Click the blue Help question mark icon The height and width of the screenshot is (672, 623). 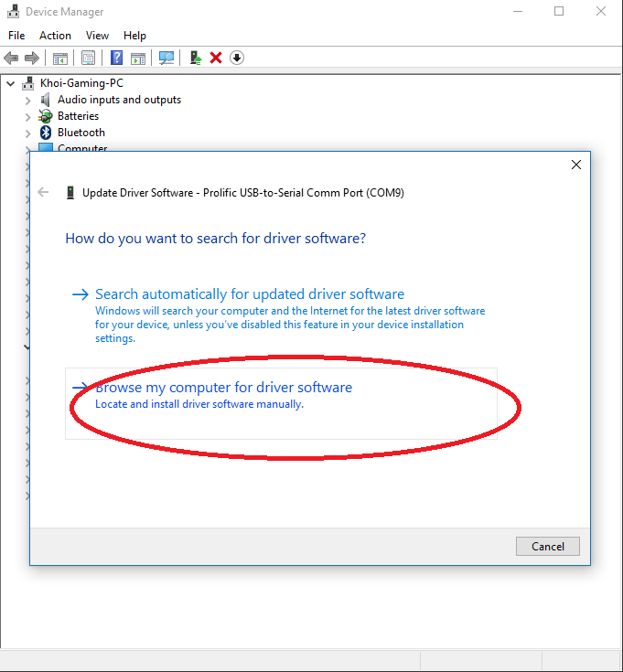coord(116,58)
